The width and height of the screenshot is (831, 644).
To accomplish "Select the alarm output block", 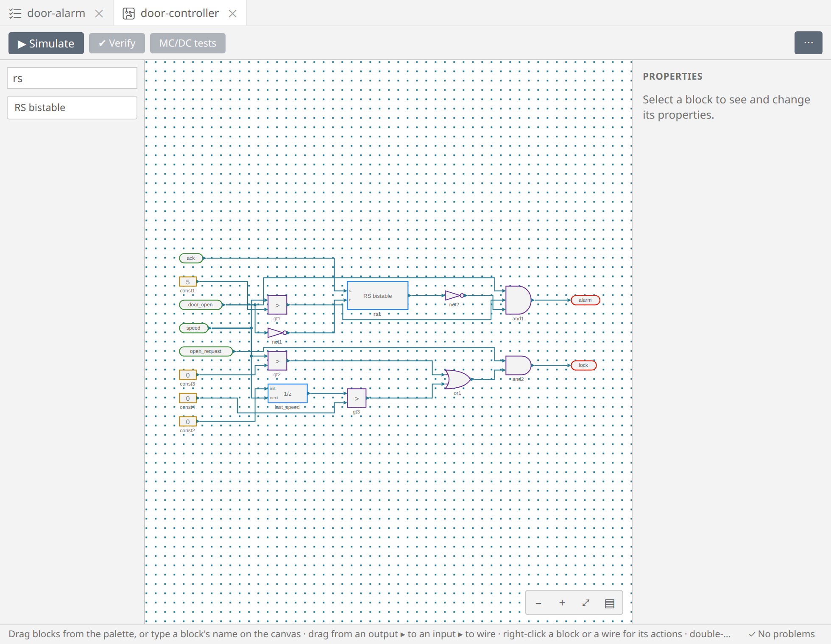I will pos(585,300).
